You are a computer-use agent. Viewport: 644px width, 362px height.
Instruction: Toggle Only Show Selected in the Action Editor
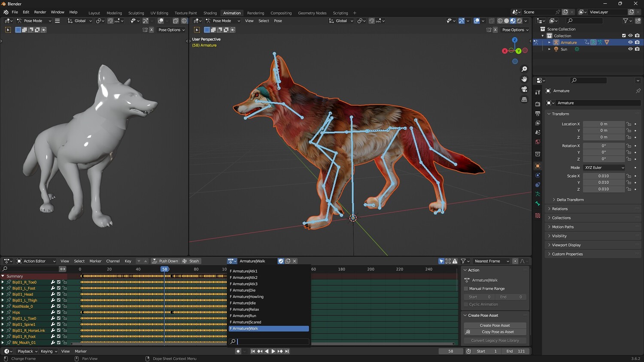pyautogui.click(x=441, y=261)
